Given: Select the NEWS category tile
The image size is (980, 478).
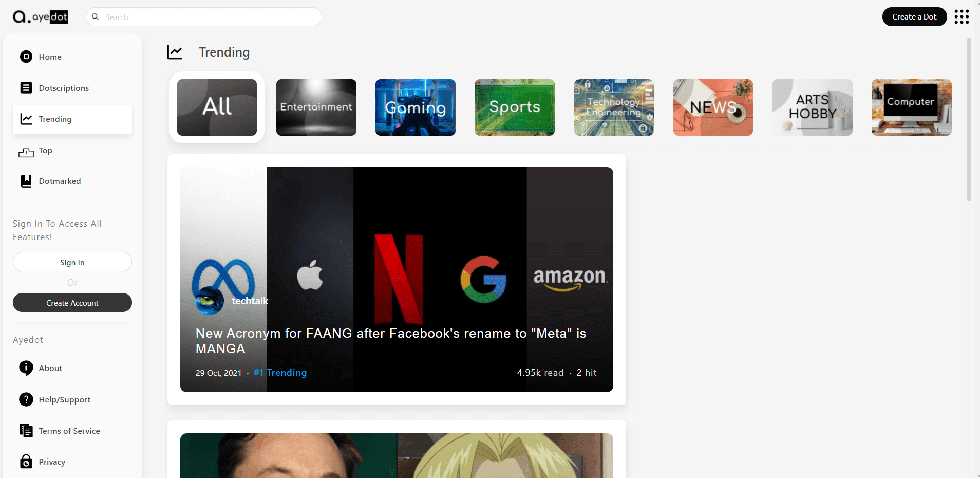Looking at the screenshot, I should tap(713, 107).
